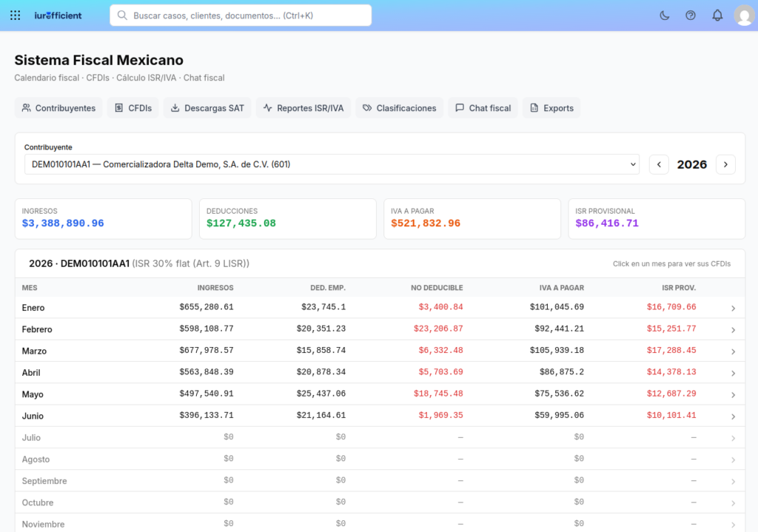This screenshot has width=758, height=532.
Task: Switch to the CFDIs tab
Action: pyautogui.click(x=133, y=108)
